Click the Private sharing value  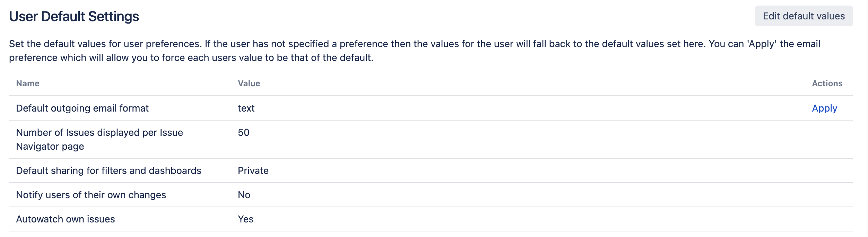point(253,171)
